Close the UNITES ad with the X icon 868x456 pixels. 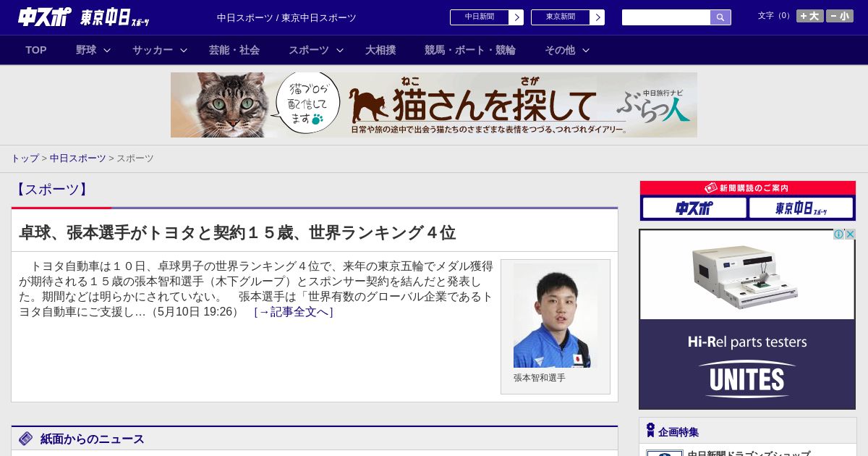pos(850,235)
